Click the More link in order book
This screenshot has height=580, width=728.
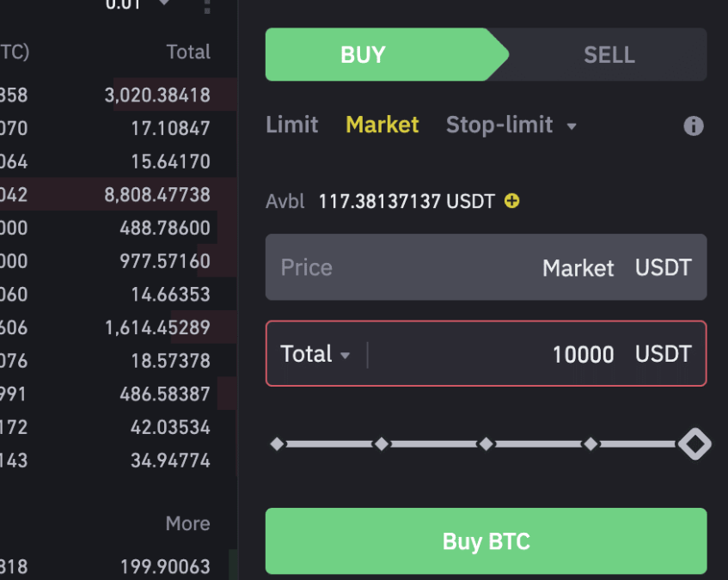point(187,523)
